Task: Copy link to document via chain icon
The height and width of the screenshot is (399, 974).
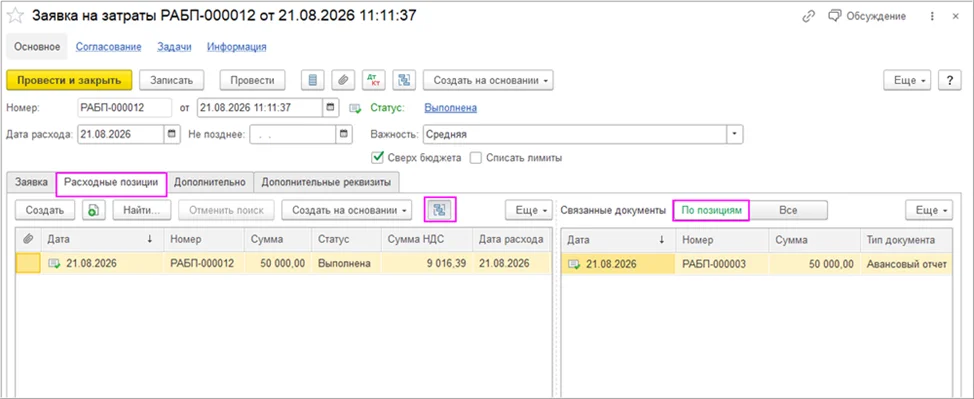Action: [x=808, y=17]
